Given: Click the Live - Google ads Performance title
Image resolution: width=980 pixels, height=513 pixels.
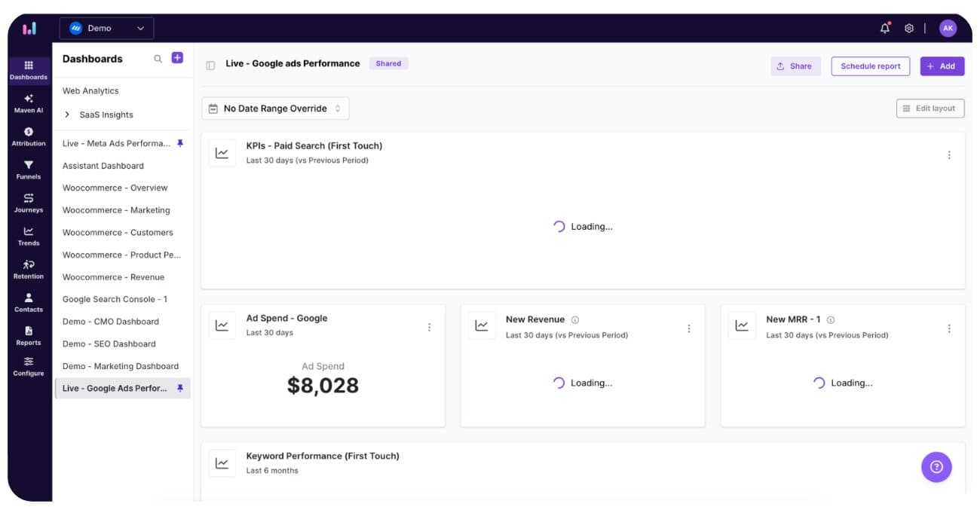Looking at the screenshot, I should [292, 63].
